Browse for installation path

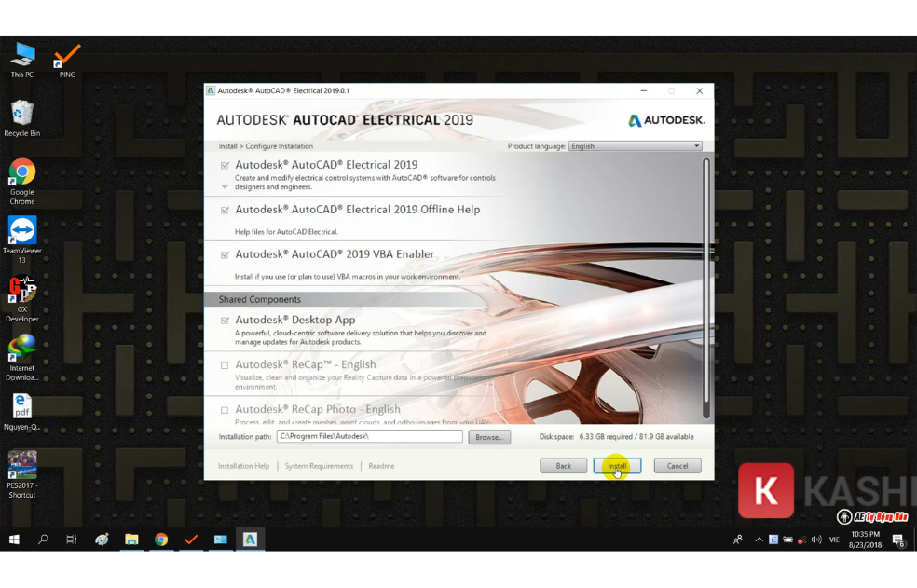click(x=489, y=437)
